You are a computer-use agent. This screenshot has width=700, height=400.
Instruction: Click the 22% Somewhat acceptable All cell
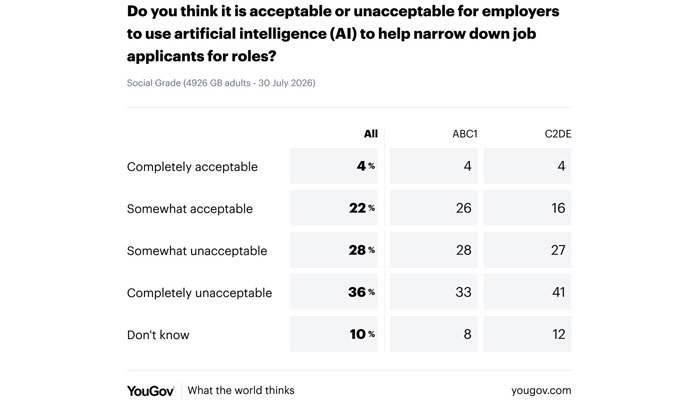[x=334, y=208]
